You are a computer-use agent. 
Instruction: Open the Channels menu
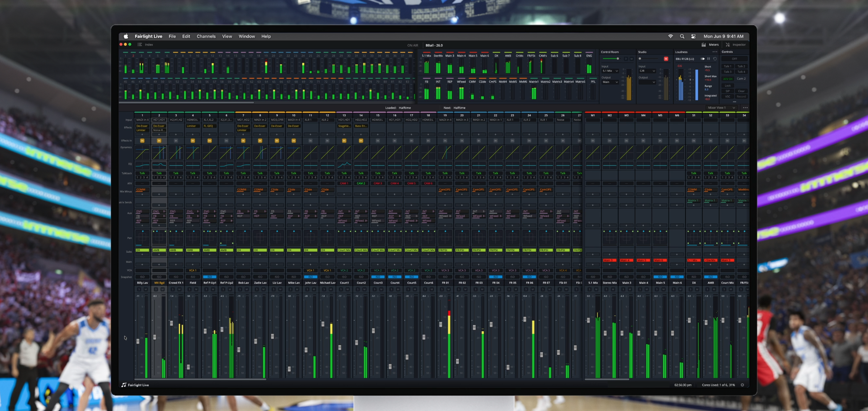tap(206, 37)
